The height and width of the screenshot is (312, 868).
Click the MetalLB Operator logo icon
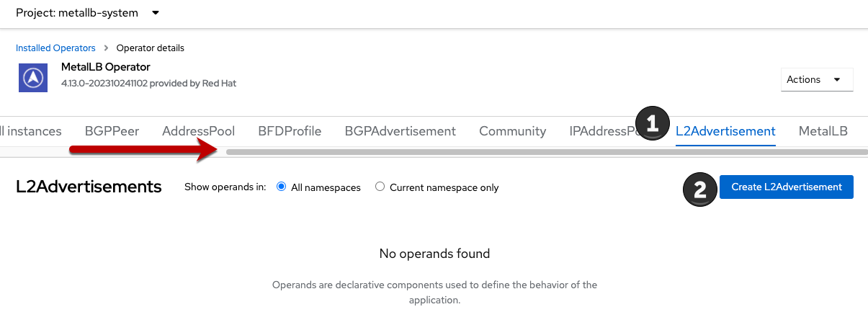pos(33,76)
